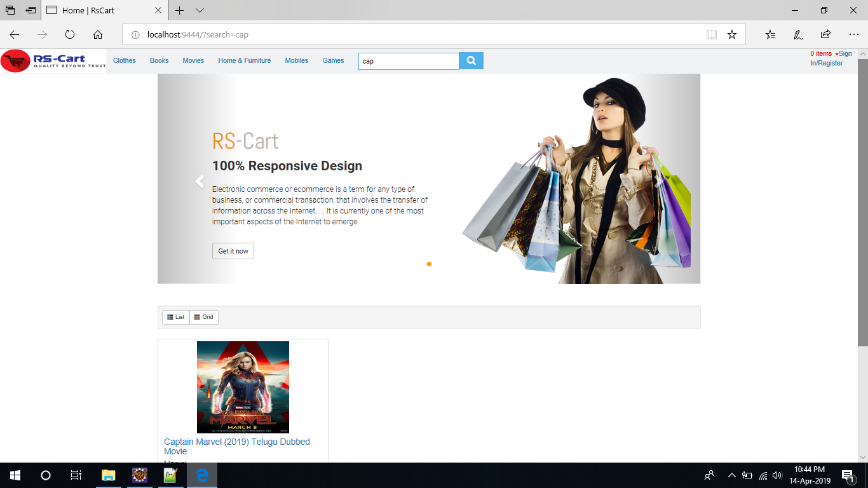Click the magnifier search button
The width and height of the screenshot is (868, 488).
tap(471, 61)
